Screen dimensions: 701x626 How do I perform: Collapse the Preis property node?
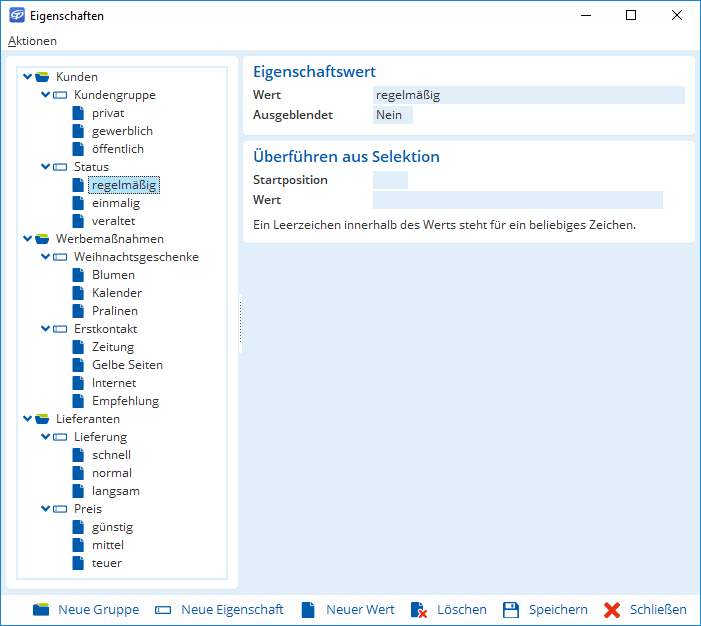coord(45,509)
